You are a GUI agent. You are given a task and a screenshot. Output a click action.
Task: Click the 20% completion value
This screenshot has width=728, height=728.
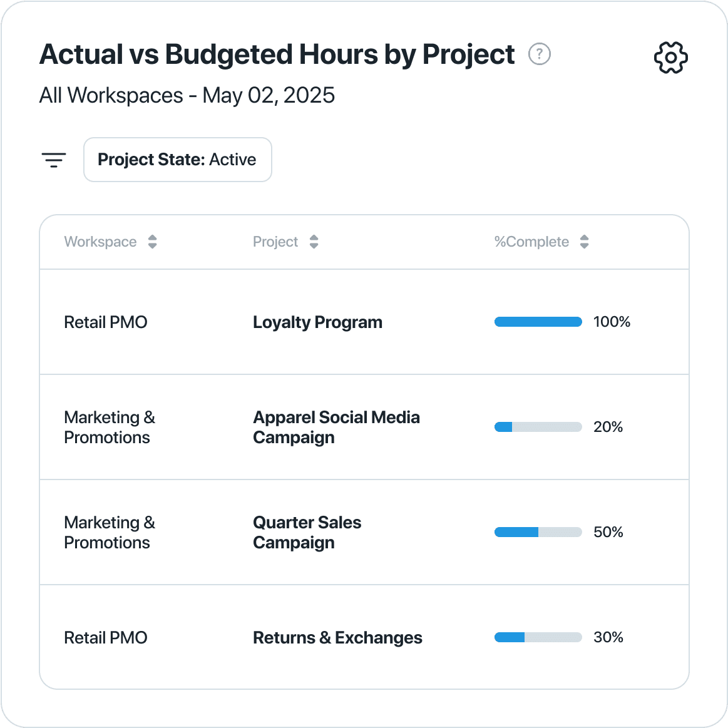coord(608,427)
